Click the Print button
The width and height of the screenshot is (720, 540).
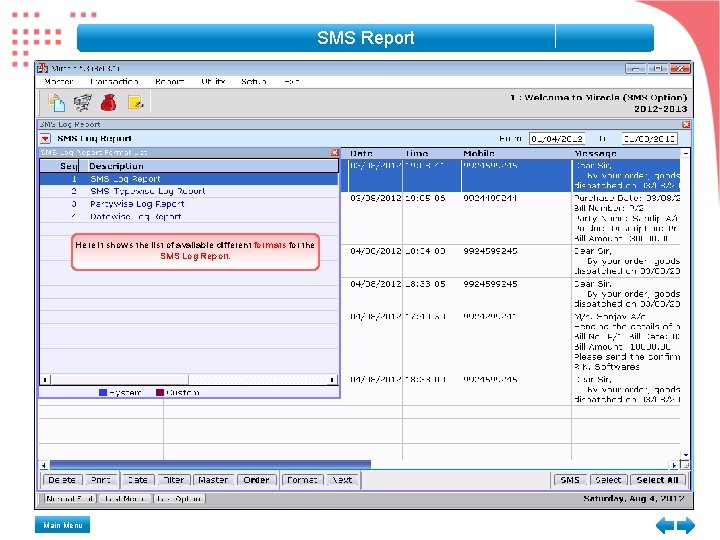(101, 480)
